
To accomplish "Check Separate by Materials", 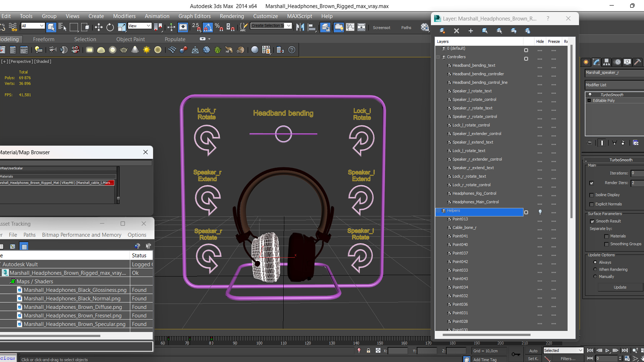I will pyautogui.click(x=606, y=236).
